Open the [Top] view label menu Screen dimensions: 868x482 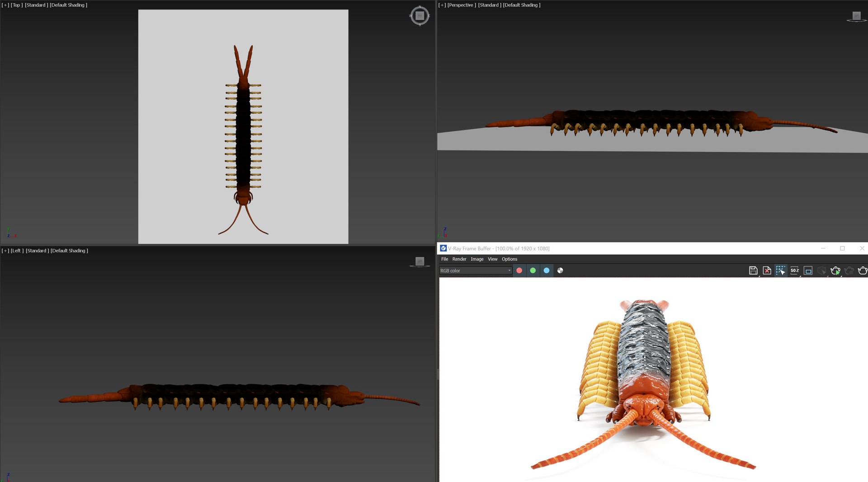click(17, 5)
